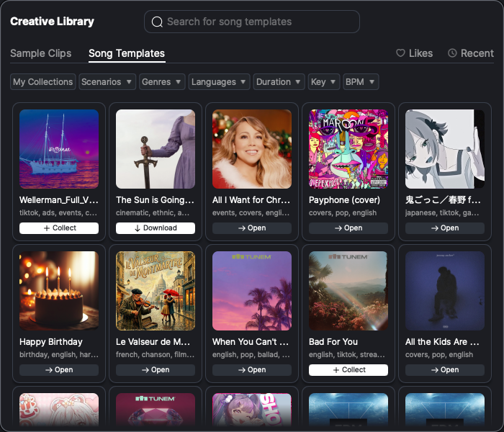Screen dimensions: 504x432
Task: Click the Creative Library heading
Action: point(52,21)
